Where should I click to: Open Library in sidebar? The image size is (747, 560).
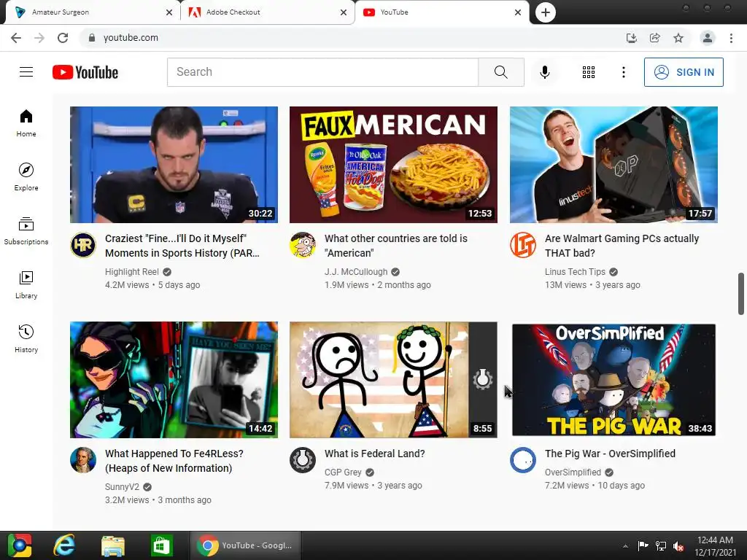tap(26, 285)
